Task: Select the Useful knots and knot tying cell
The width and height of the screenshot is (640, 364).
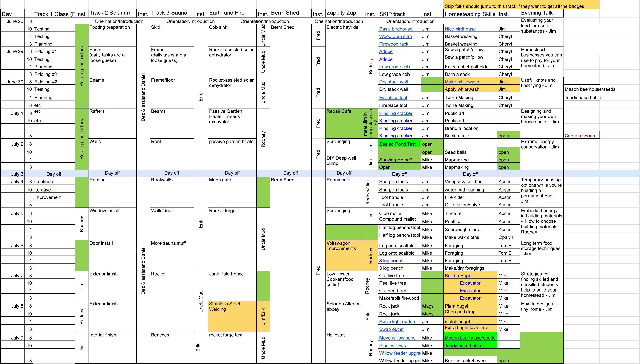Action: click(541, 93)
